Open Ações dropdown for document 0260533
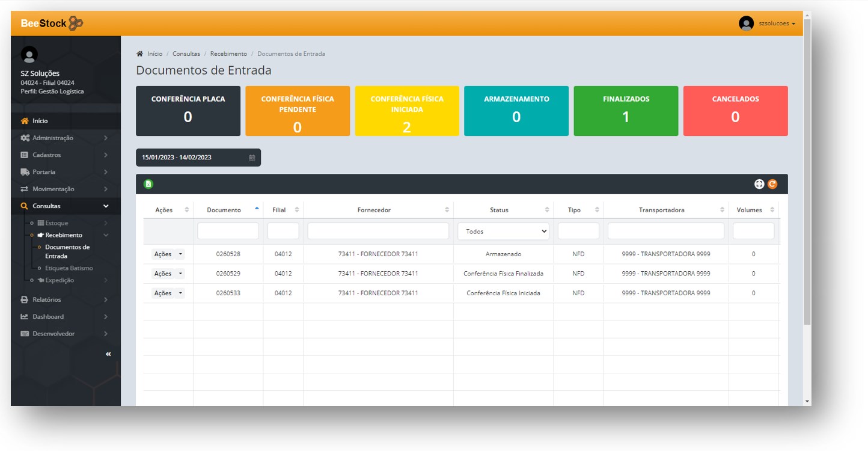Viewport: 868px width, 451px height. (x=168, y=293)
